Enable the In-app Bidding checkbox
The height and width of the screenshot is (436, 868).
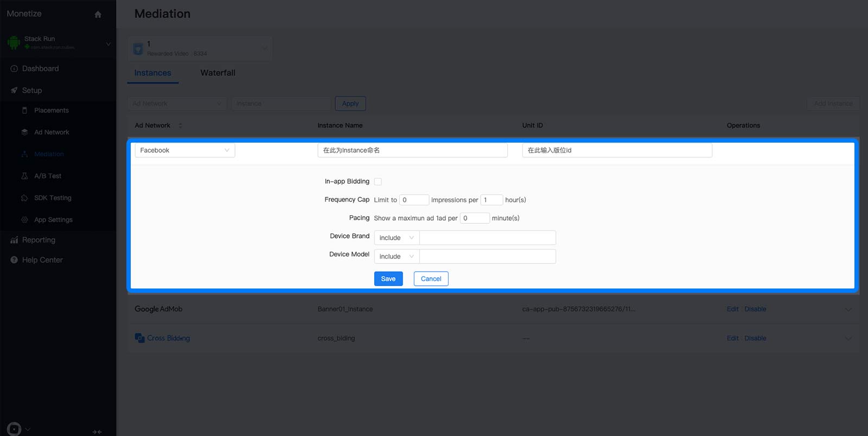(378, 182)
